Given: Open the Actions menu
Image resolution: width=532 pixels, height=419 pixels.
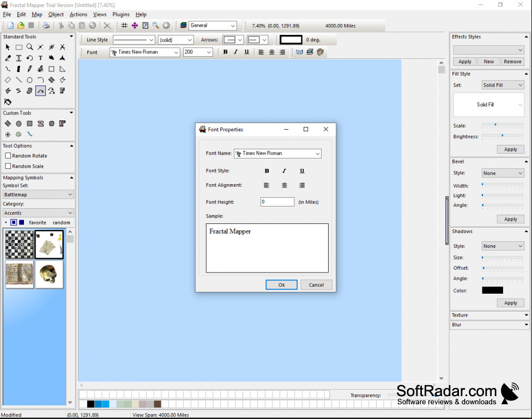Looking at the screenshot, I should 78,14.
